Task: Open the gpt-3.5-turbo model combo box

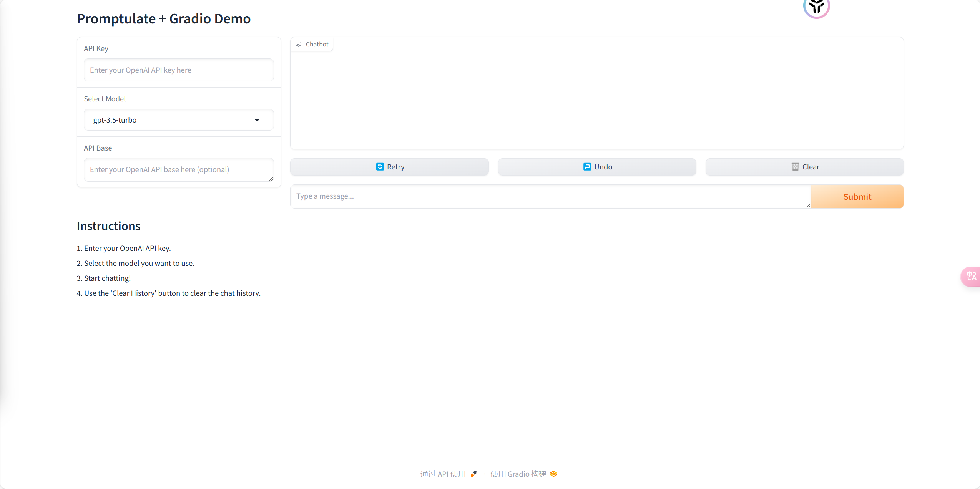Action: (179, 120)
